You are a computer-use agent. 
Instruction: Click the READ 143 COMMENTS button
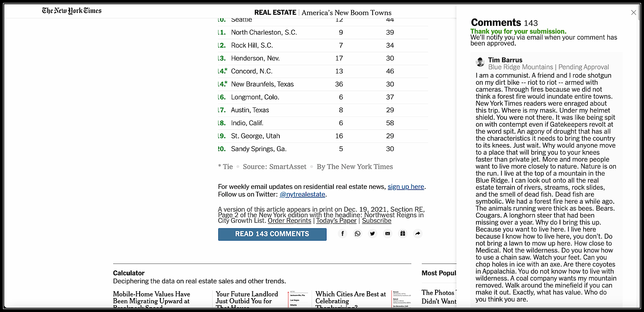pos(272,234)
